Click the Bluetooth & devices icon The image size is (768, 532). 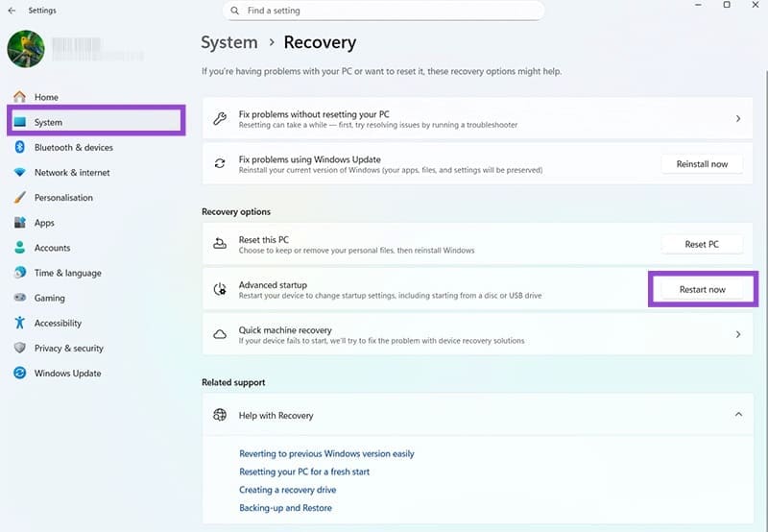(19, 148)
